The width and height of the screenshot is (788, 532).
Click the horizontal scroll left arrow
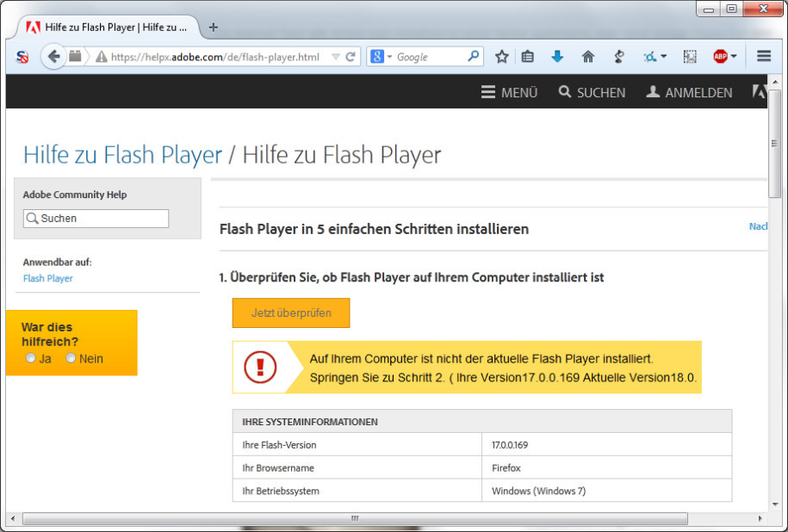click(x=13, y=518)
